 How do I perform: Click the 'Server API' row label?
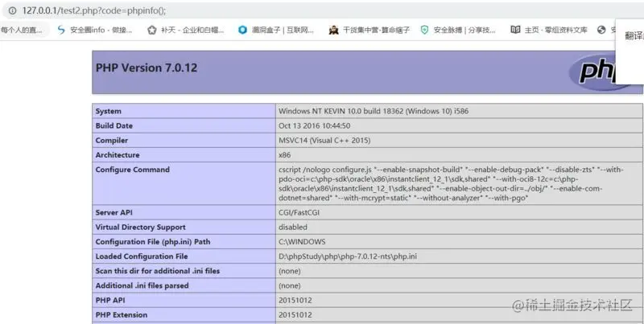click(x=114, y=213)
